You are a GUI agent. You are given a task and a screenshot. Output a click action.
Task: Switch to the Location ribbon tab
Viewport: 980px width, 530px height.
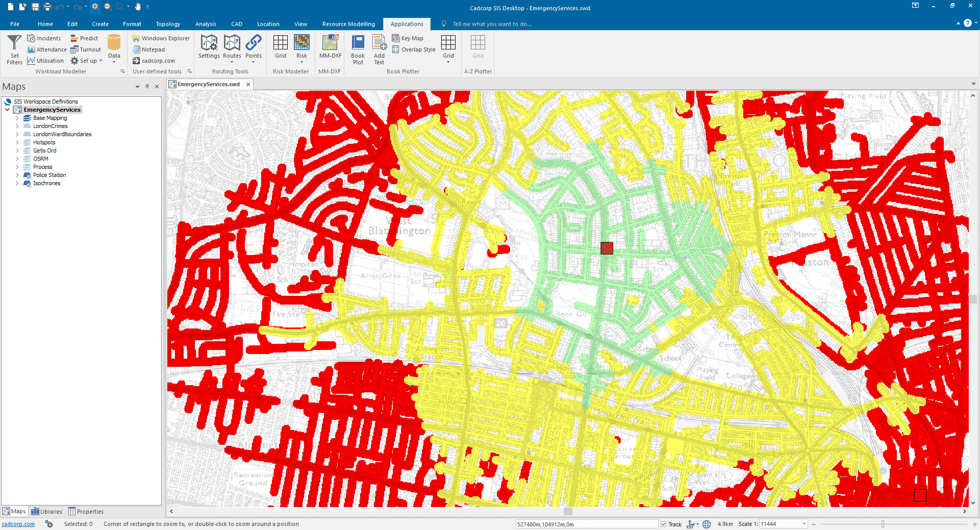268,24
